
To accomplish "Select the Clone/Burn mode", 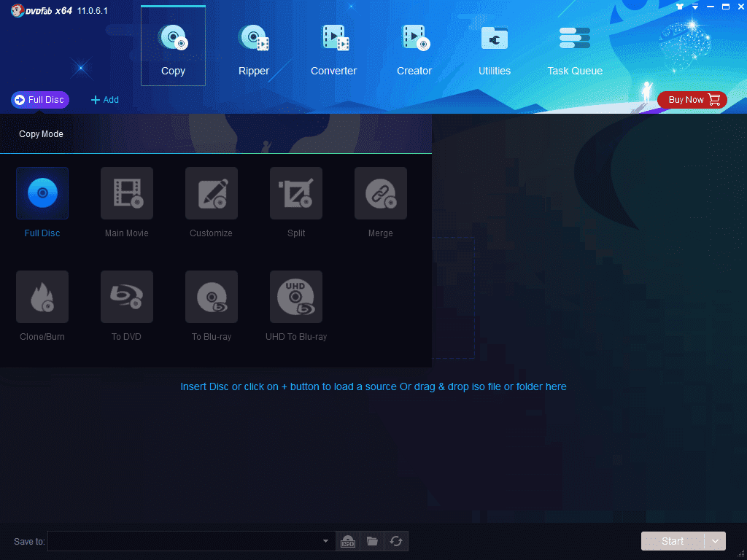I will [42, 297].
